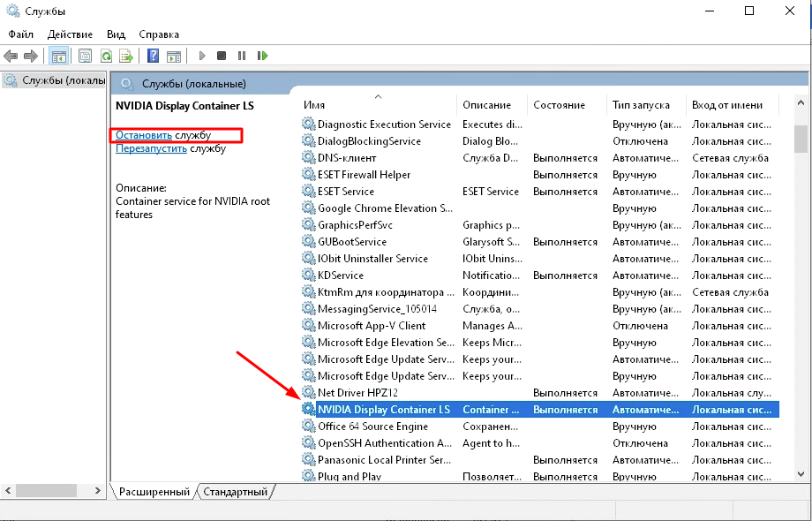Click Glarysoft description in GUBootService row

[491, 242]
